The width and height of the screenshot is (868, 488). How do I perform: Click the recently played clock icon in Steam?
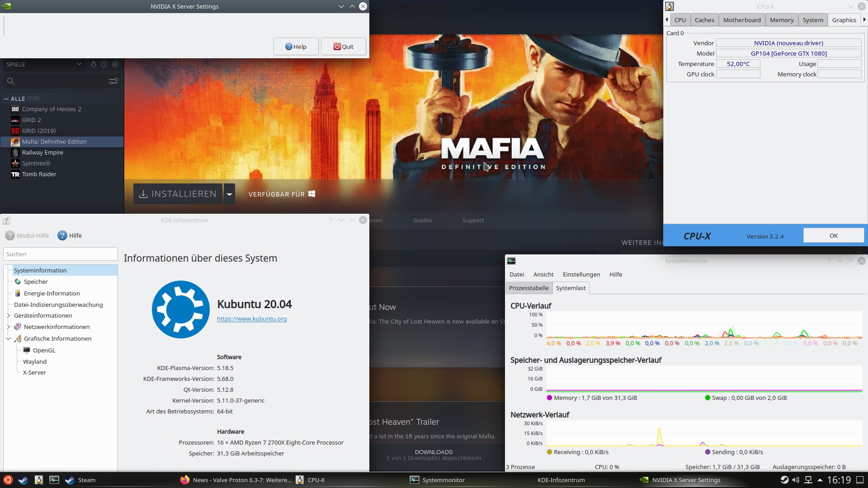[104, 64]
